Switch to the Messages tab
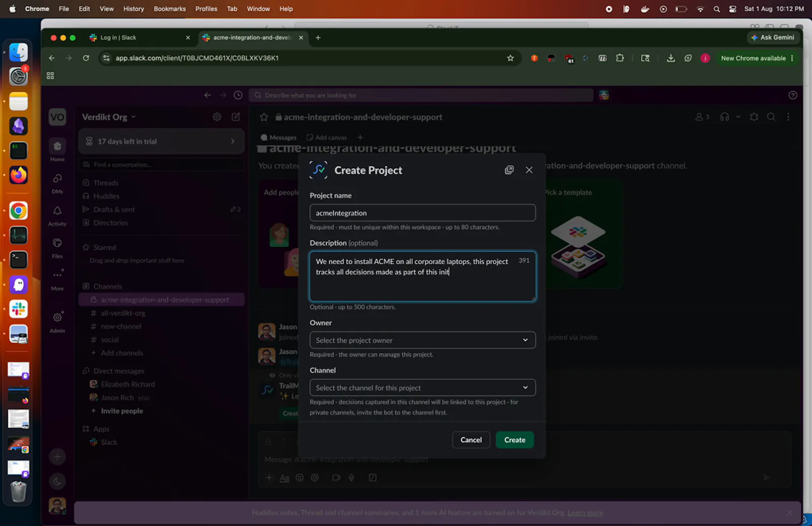The image size is (812, 526). tap(278, 137)
